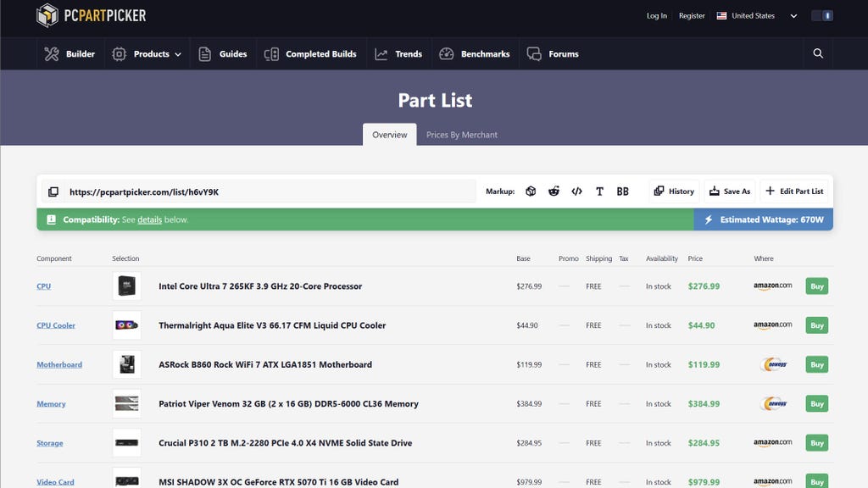Screen dimensions: 868x488
Task: Open the Benchmarks page
Action: pyautogui.click(x=475, y=53)
